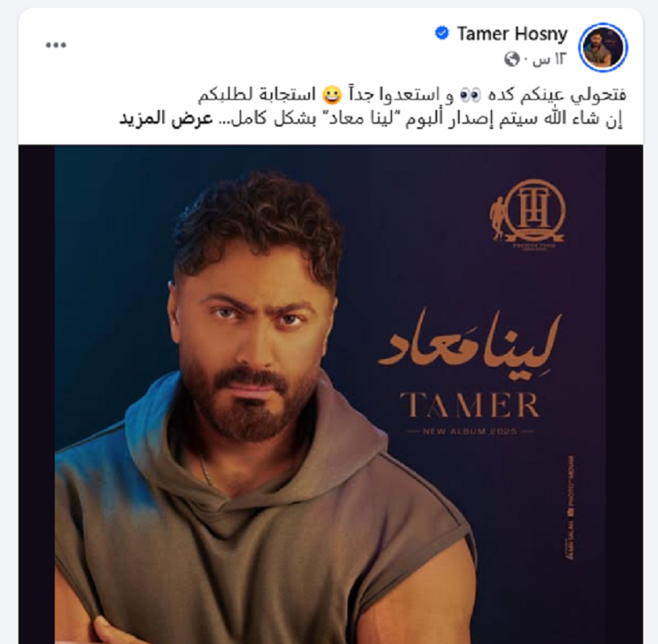This screenshot has width=658, height=644.
Task: Open the three-dot post options menu
Action: click(x=56, y=45)
